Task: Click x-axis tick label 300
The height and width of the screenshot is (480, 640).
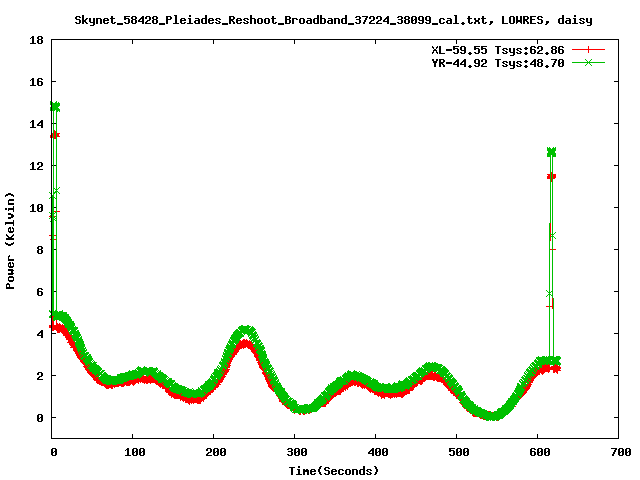Action: [x=296, y=452]
